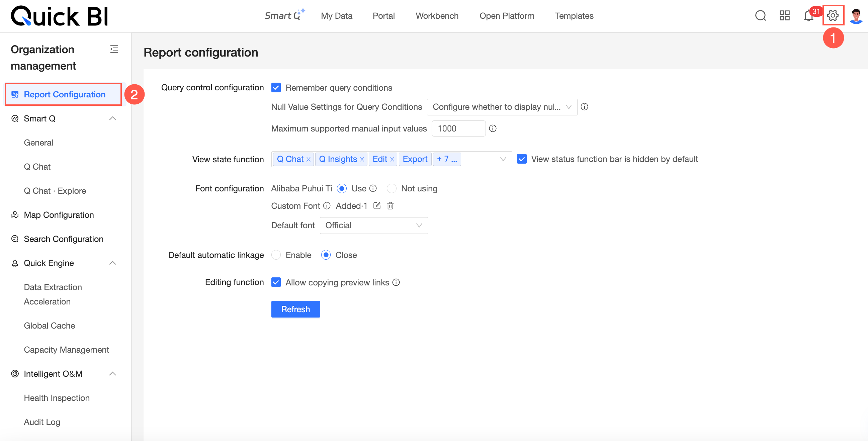
Task: Toggle Allow copying preview links checkbox
Action: point(276,282)
